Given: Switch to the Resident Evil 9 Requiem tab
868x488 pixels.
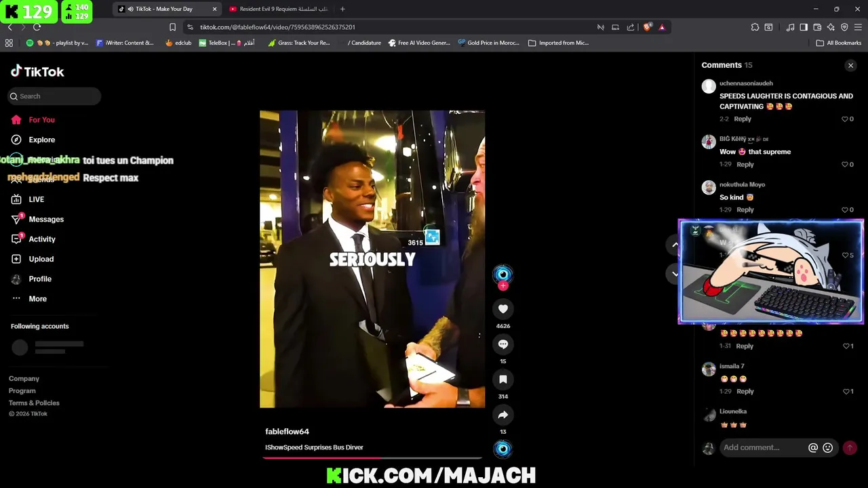Looking at the screenshot, I should (x=278, y=9).
